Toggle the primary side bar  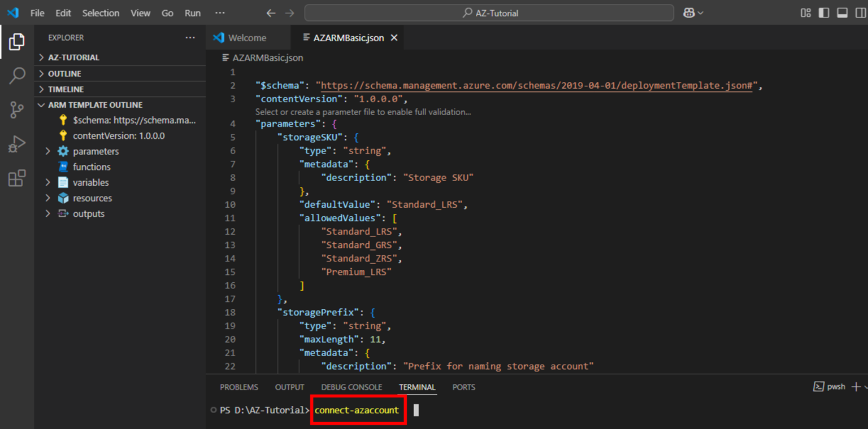(824, 13)
